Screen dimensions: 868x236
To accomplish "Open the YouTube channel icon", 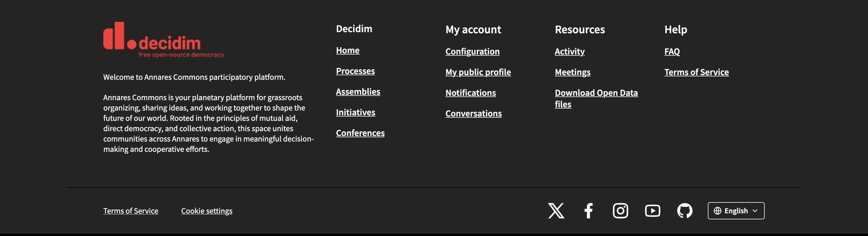I will pyautogui.click(x=653, y=211).
